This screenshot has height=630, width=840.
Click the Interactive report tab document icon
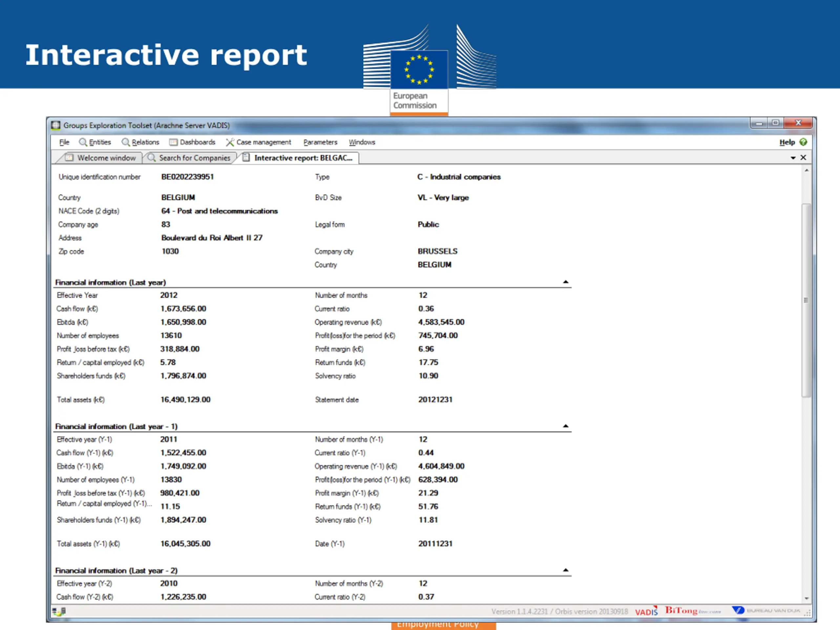pos(246,157)
